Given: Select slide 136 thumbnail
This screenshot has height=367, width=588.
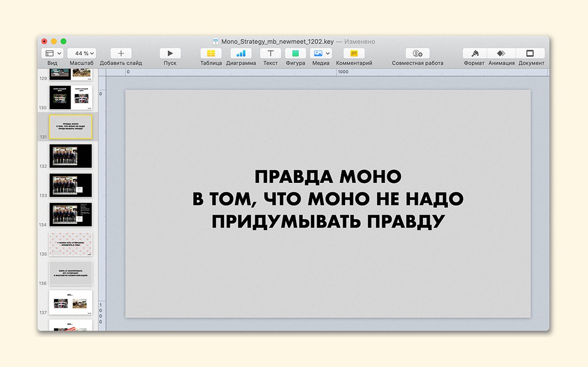Looking at the screenshot, I should coord(71,273).
